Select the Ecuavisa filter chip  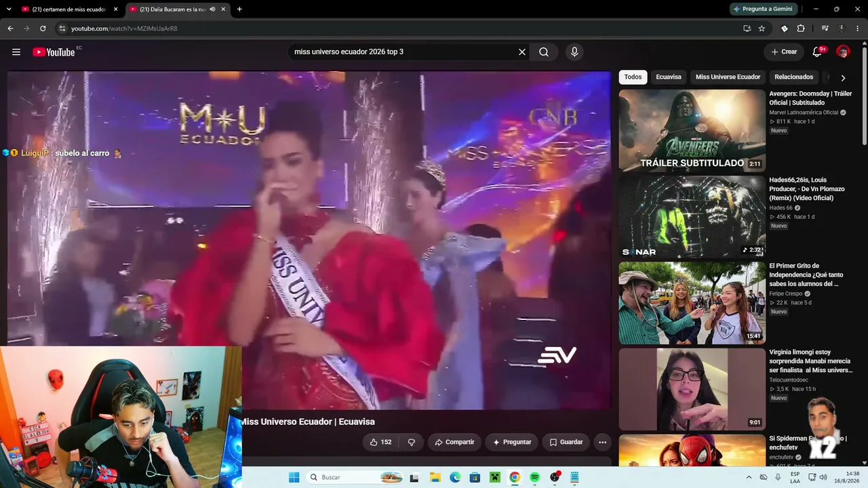point(669,77)
